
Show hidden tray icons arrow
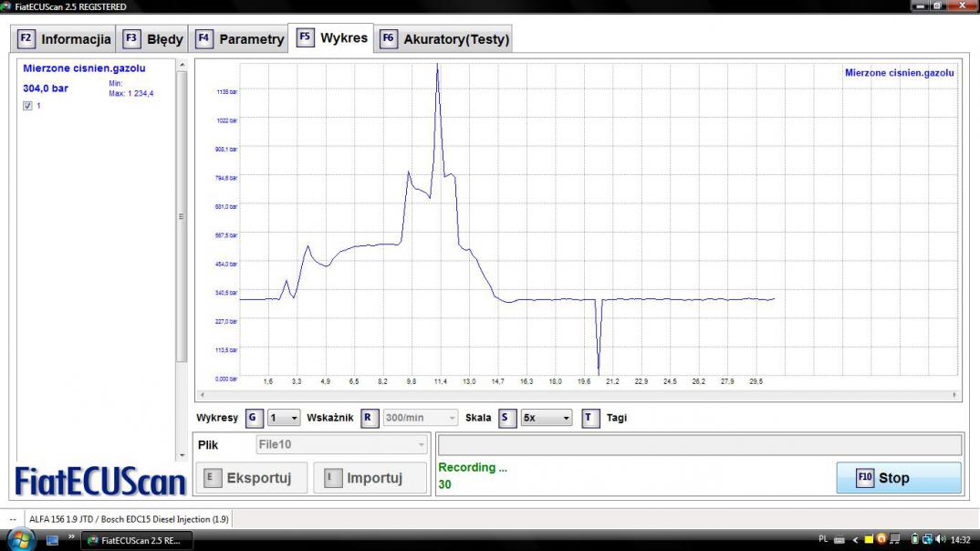pos(855,540)
